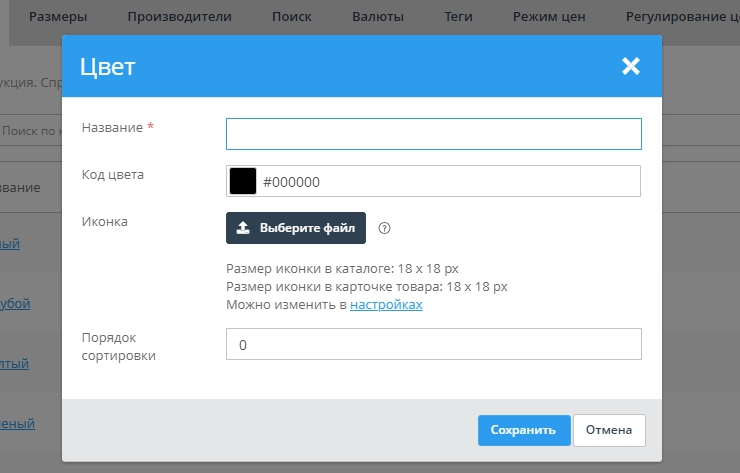Click the help question mark icon

[x=384, y=228]
